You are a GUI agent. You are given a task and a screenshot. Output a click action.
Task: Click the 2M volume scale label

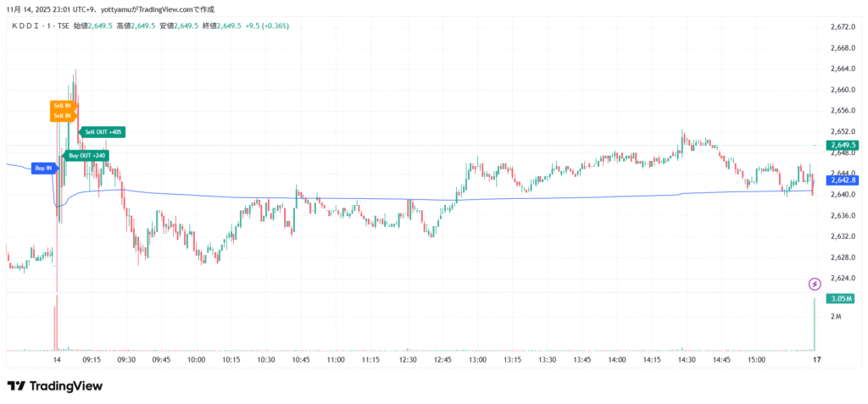tap(836, 317)
